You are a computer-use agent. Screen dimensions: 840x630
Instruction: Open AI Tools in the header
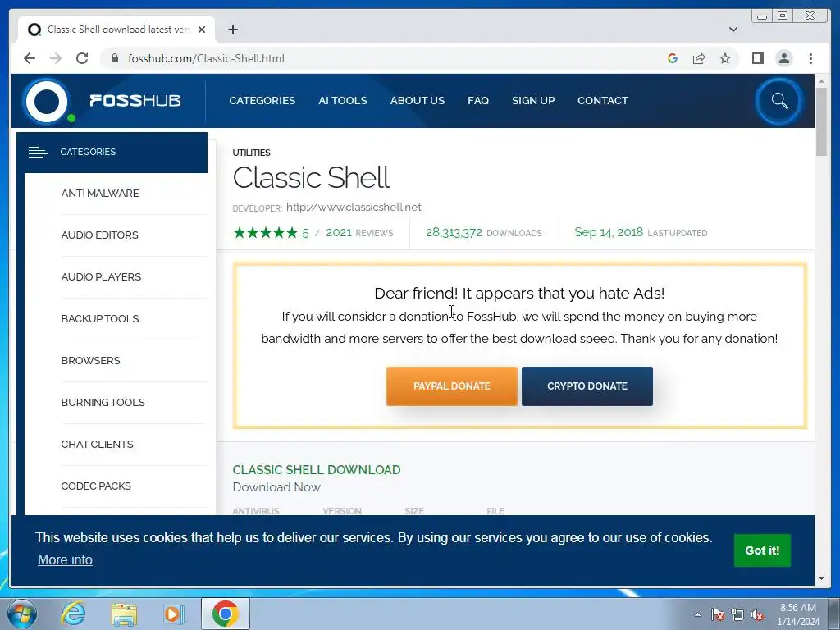click(x=343, y=101)
